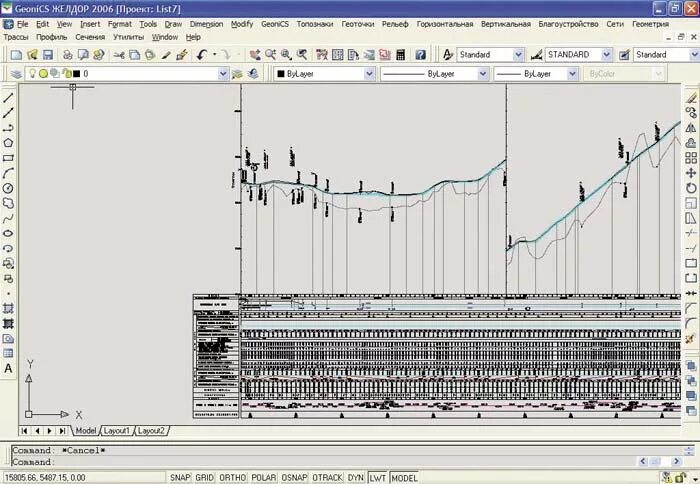The width and height of the screenshot is (700, 484).
Task: Open the Help question mark icon
Action: coord(420,55)
